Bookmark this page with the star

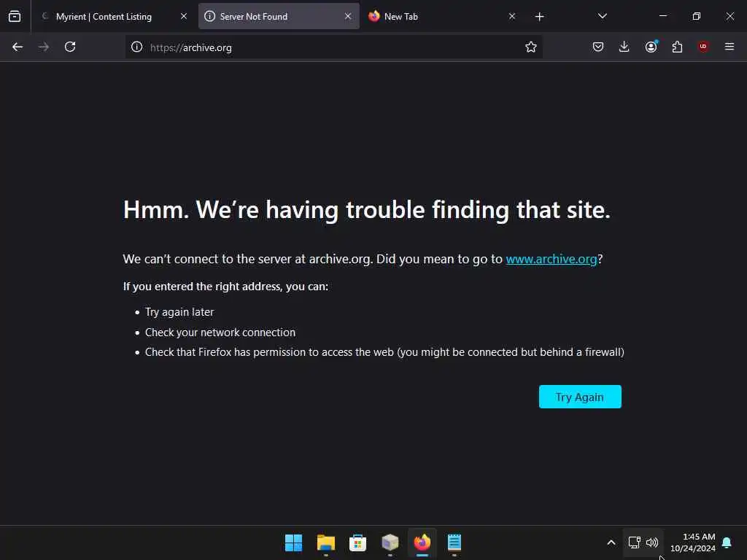click(x=531, y=47)
